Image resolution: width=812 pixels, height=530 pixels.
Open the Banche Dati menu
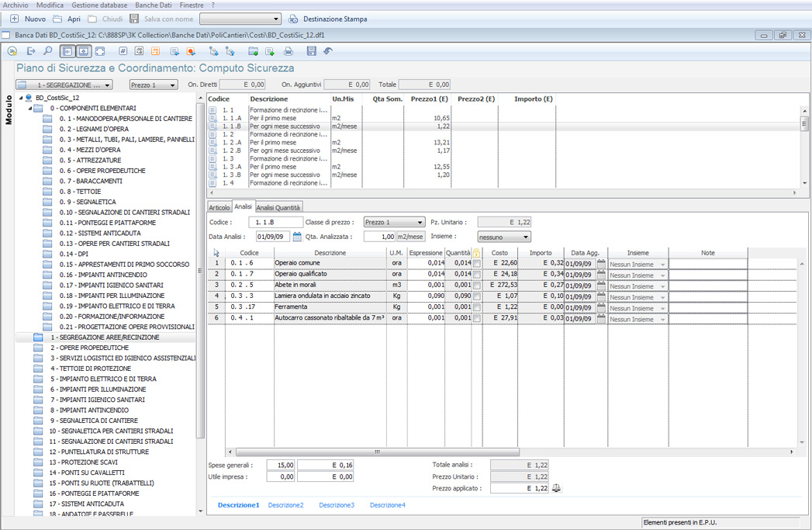(153, 5)
